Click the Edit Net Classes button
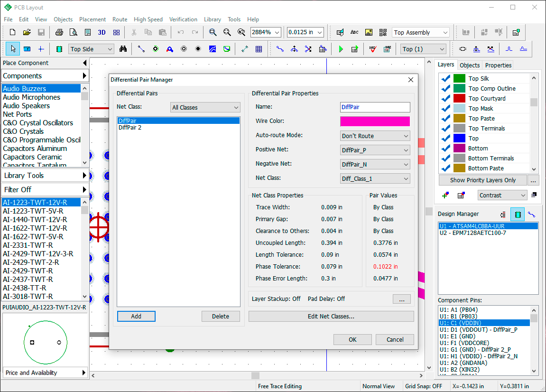Viewport: 546px width, 392px height. tap(331, 317)
